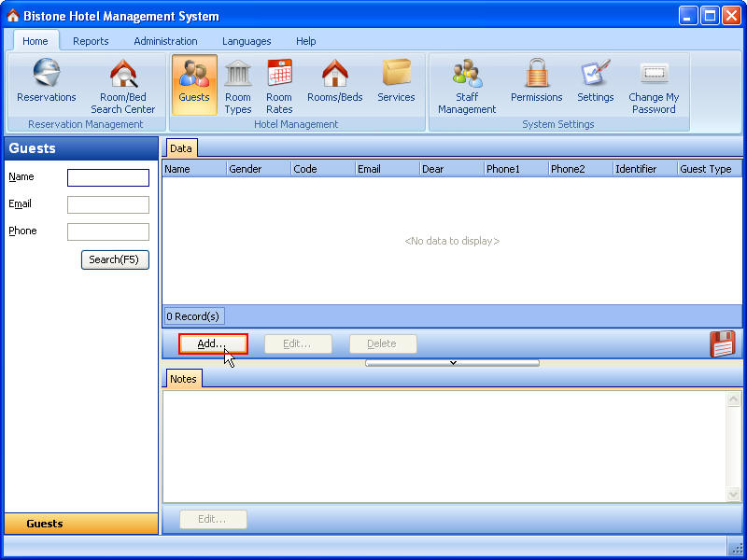The image size is (747, 560).
Task: Click the Add... button
Action: pyautogui.click(x=213, y=343)
